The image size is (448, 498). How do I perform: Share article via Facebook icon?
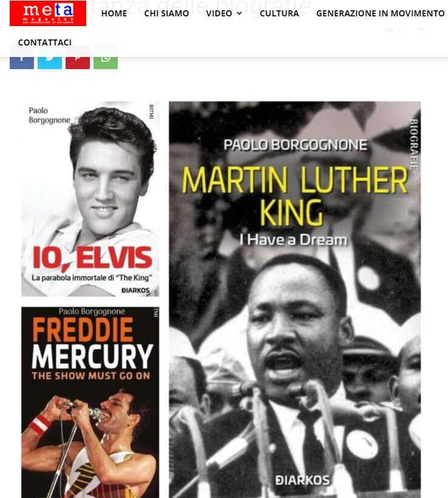pos(22,57)
